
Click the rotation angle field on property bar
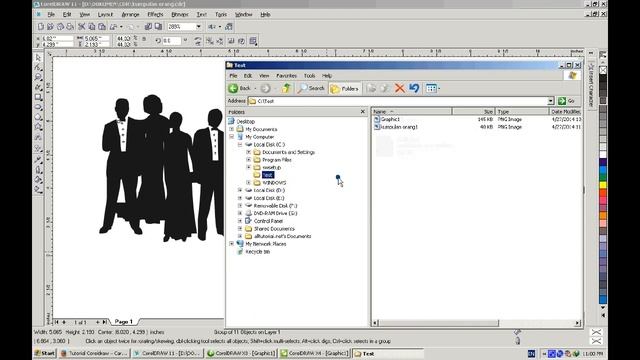[x=172, y=41]
